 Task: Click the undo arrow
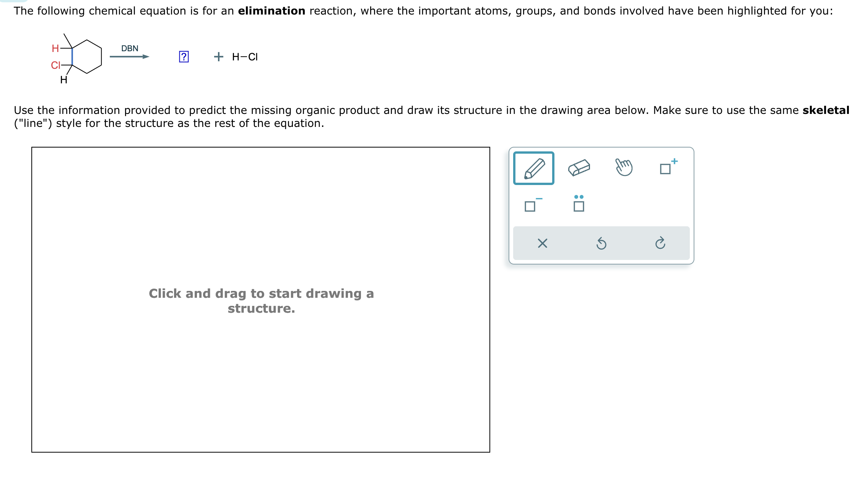click(601, 243)
